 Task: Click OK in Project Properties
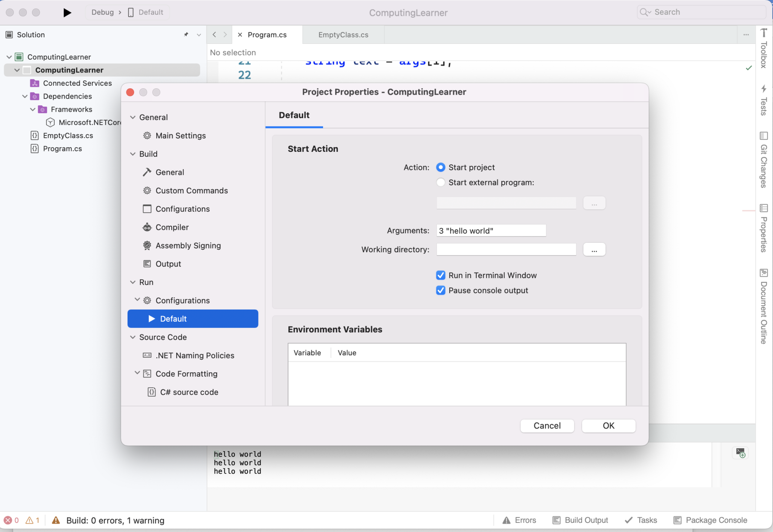tap(608, 426)
